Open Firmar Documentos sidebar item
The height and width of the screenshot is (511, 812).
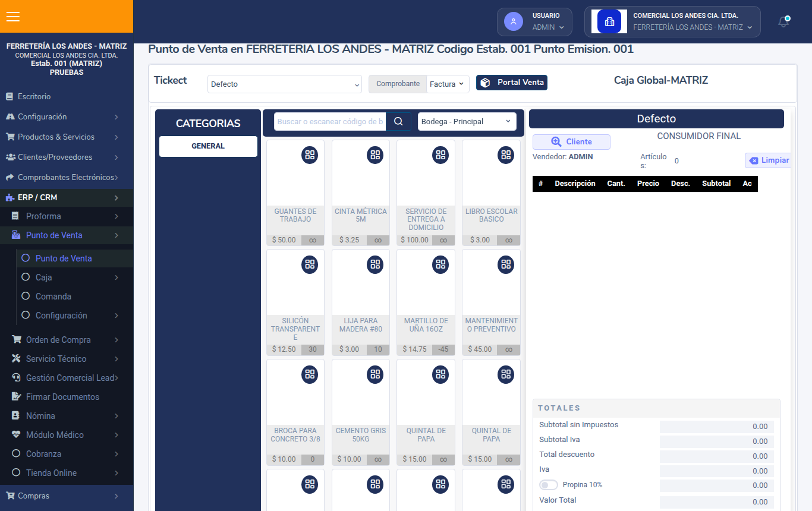(x=67, y=397)
